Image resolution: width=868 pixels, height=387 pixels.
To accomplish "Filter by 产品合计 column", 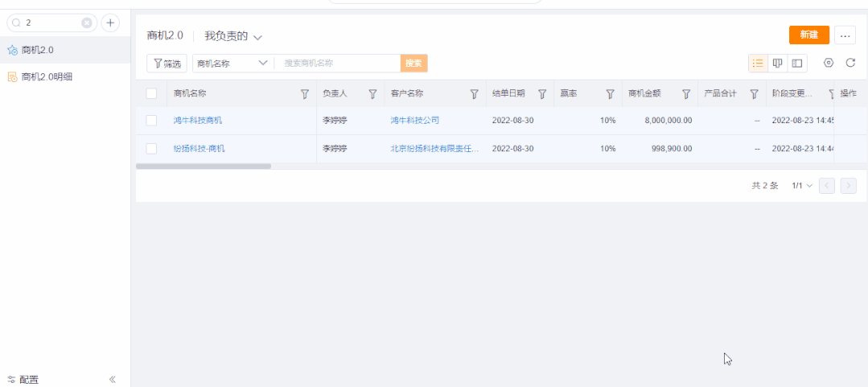I will pos(754,94).
